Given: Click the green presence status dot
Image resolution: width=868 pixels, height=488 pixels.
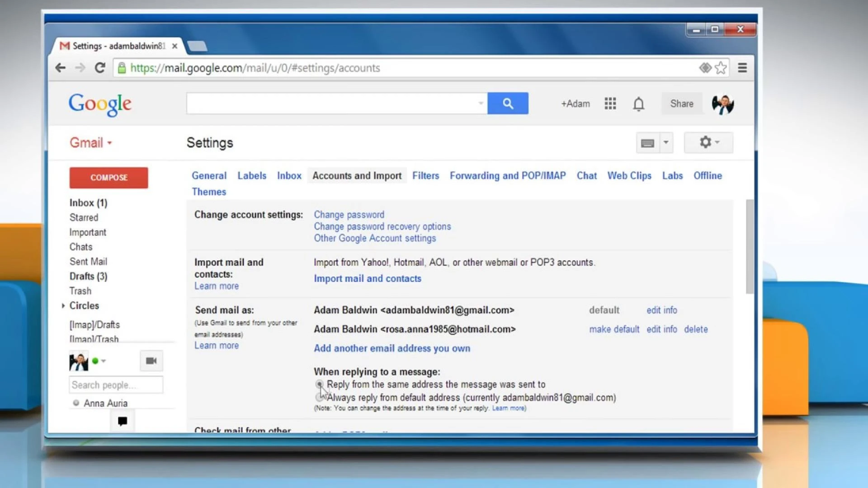Looking at the screenshot, I should coord(95,361).
